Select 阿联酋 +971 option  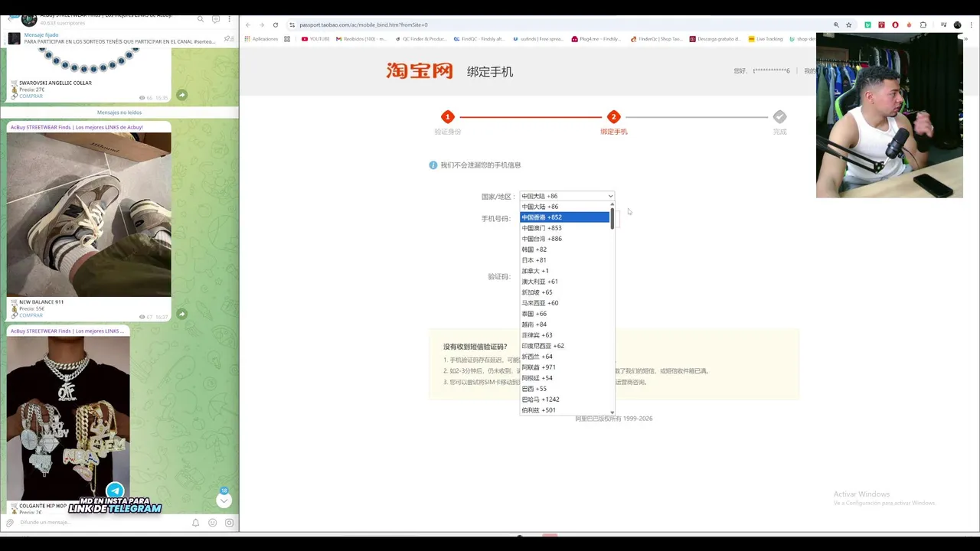click(x=565, y=367)
